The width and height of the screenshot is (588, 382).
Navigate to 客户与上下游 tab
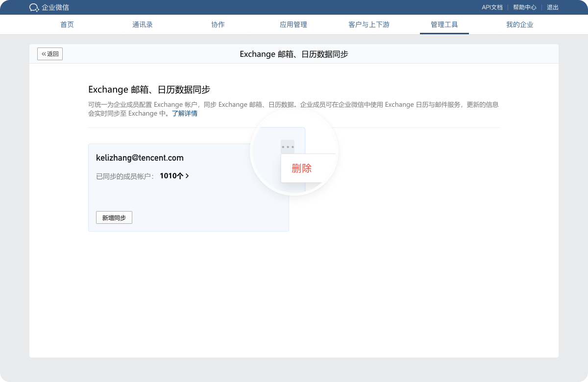[x=369, y=24]
